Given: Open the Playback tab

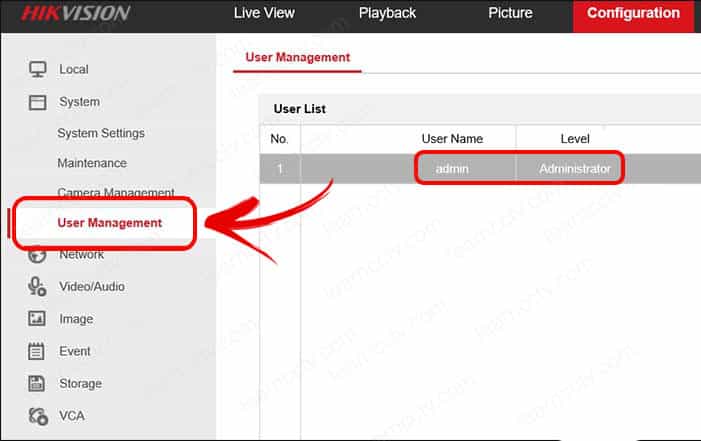Looking at the screenshot, I should (387, 14).
